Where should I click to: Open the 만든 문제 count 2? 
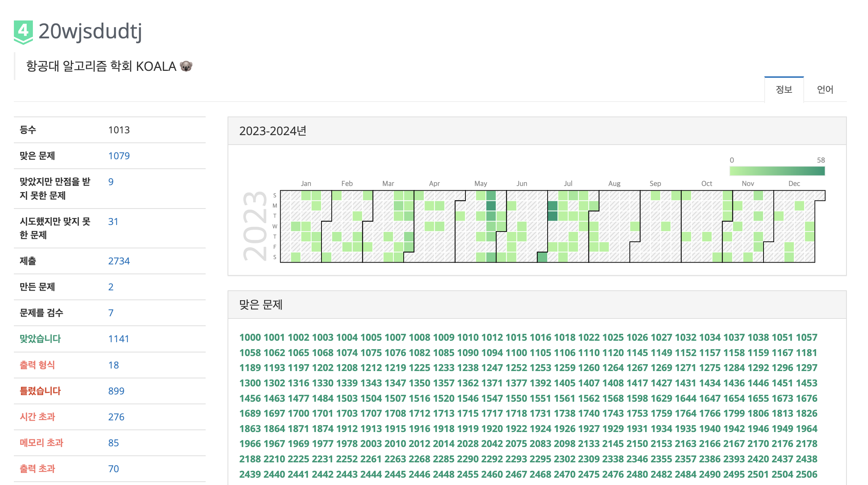[x=111, y=287]
